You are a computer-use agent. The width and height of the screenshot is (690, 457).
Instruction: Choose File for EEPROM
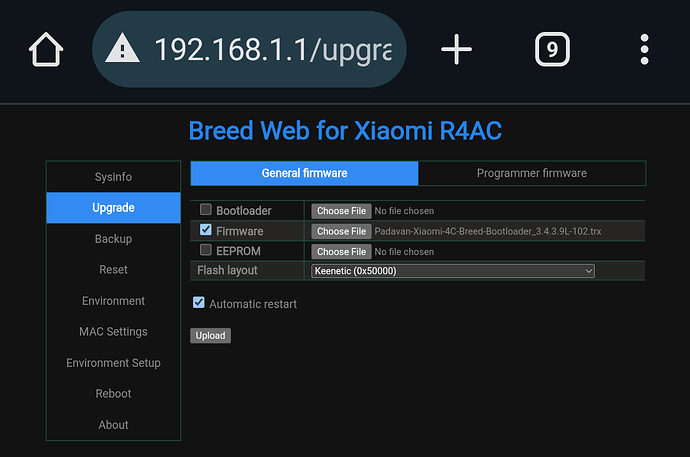[x=341, y=252]
